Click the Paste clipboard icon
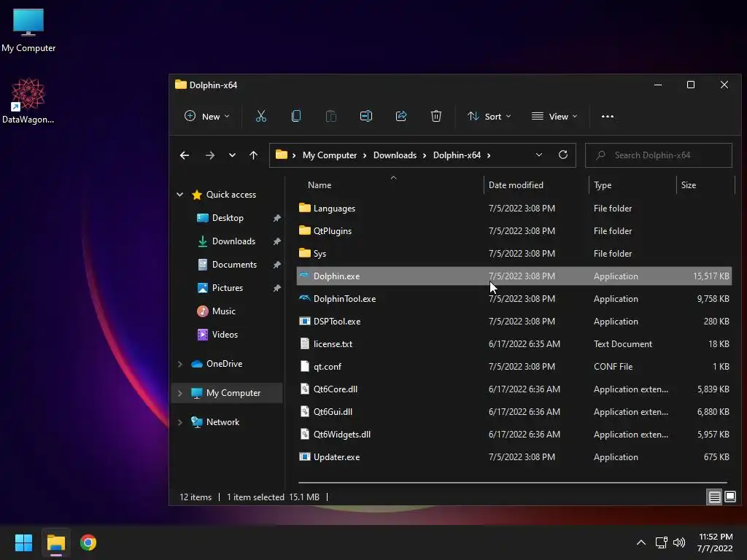This screenshot has width=747, height=560. tap(330, 116)
